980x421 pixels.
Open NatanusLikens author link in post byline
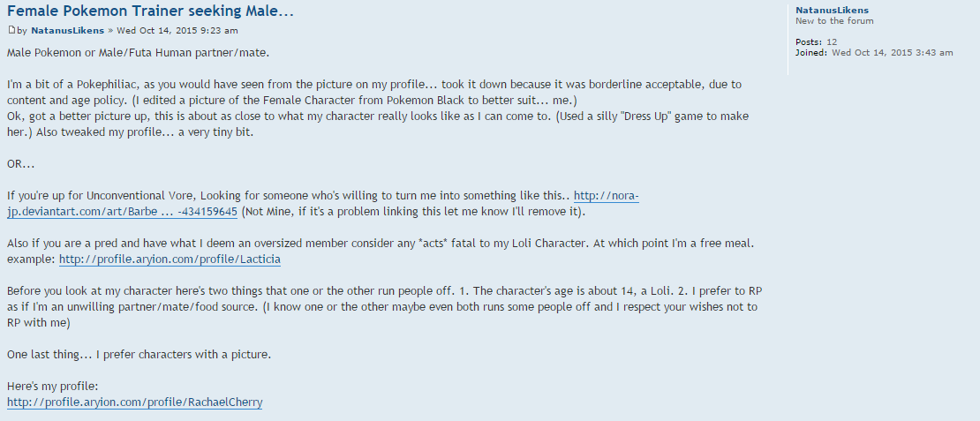pos(67,30)
